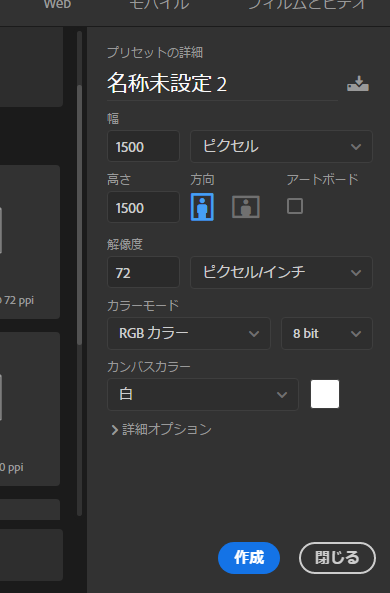Select portrait orientation icon
Viewport: 390px width, 593px height.
(x=202, y=207)
